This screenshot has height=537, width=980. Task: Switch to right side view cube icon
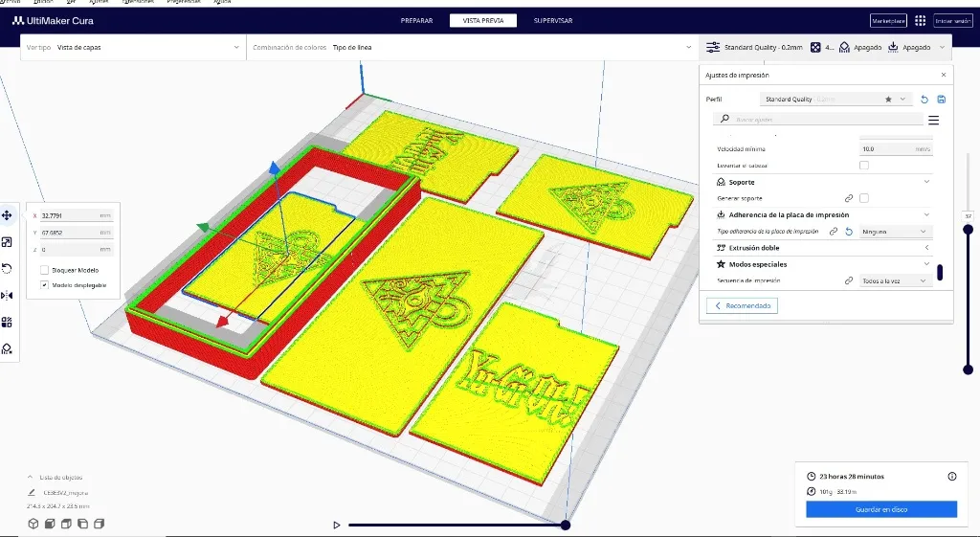[99, 524]
